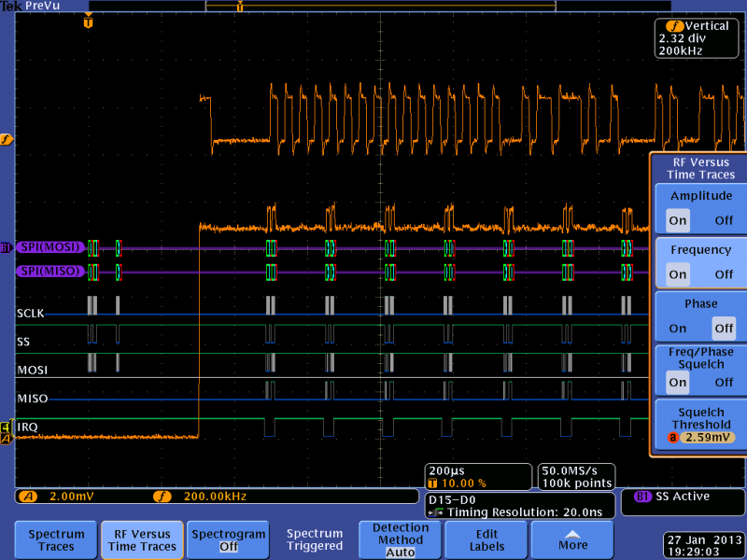
Task: Turn Frequency trace Off
Action: 724,274
